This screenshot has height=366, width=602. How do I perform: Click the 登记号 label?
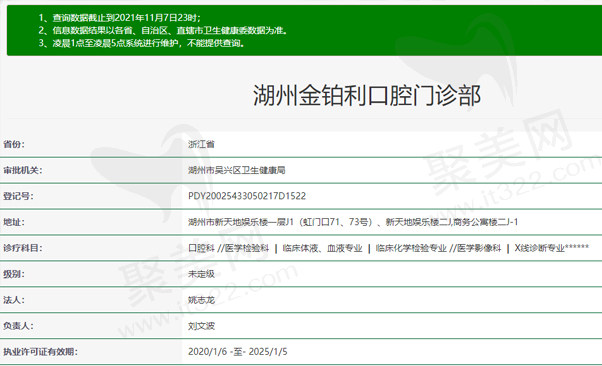click(18, 196)
